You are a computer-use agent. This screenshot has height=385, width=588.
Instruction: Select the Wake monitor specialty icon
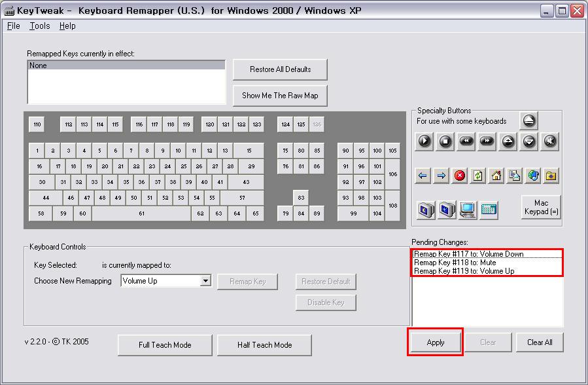[x=447, y=210]
